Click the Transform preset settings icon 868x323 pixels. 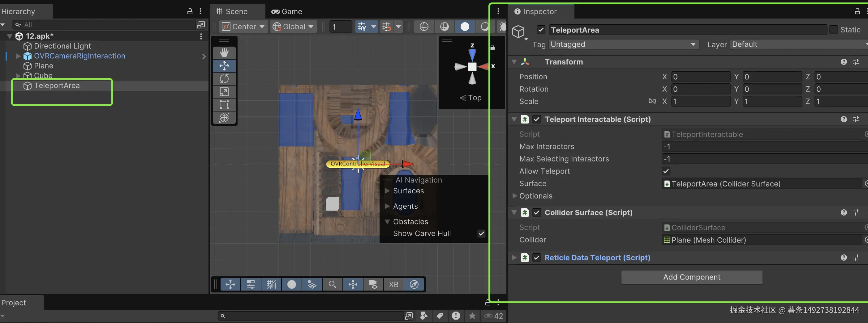click(856, 62)
